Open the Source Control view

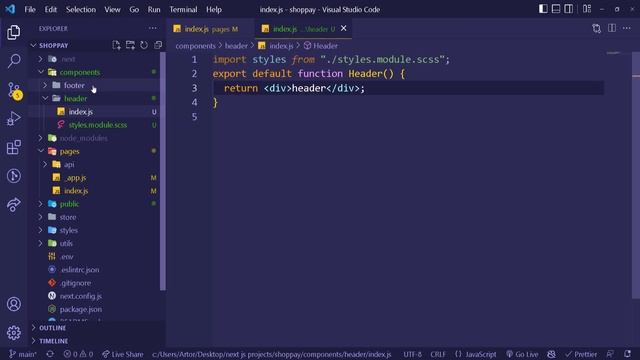(x=13, y=90)
